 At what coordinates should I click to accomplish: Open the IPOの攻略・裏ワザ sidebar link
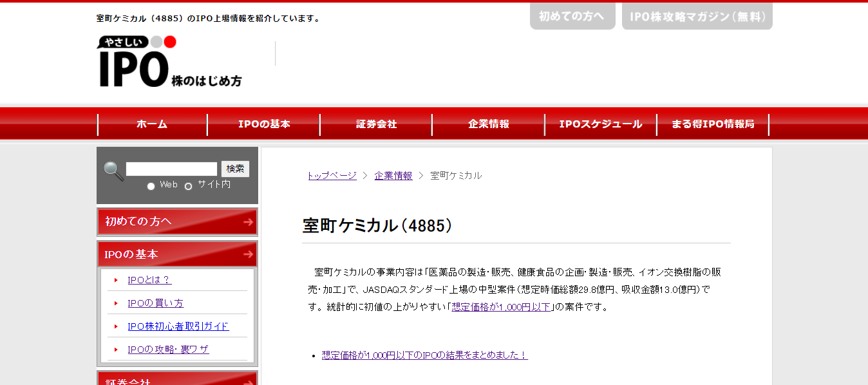168,350
